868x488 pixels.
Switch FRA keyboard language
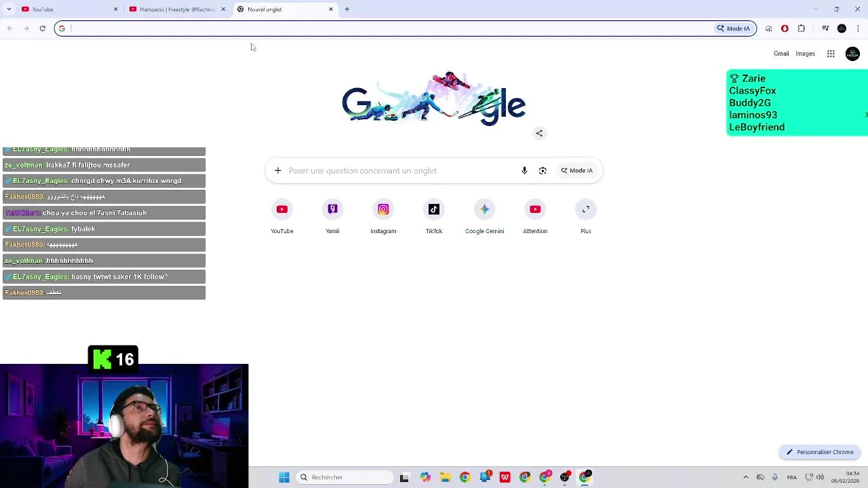[791, 477]
